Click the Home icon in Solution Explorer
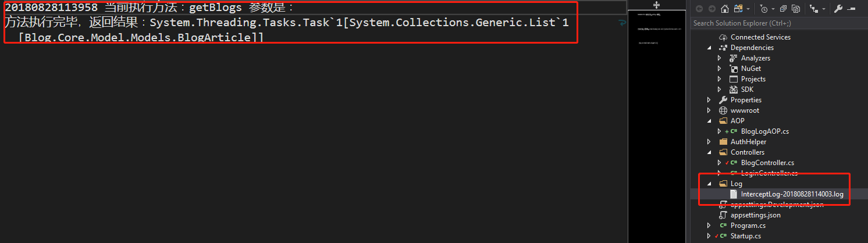868x243 pixels. (x=724, y=9)
